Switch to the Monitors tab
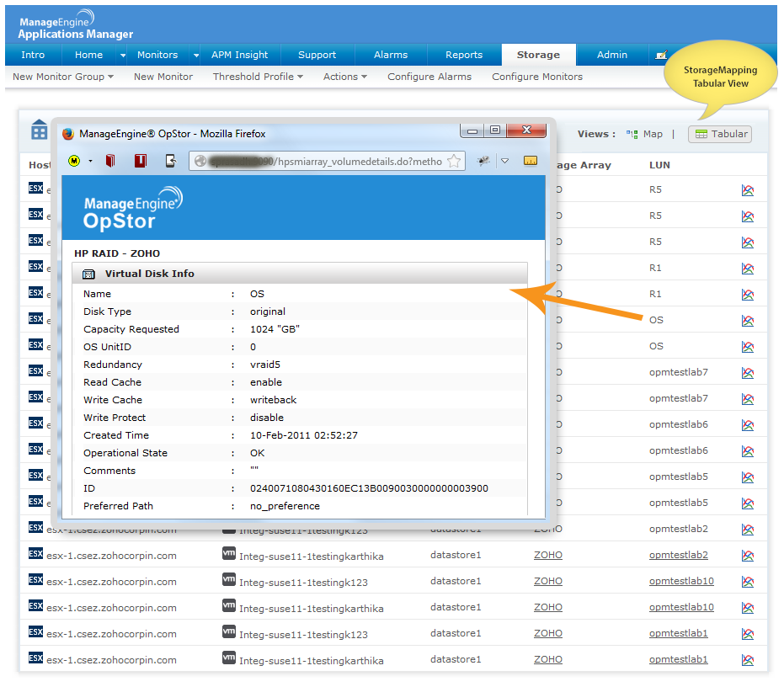 (157, 55)
